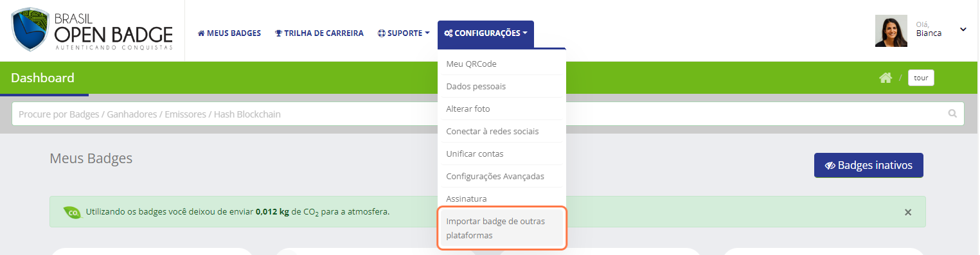Open Trilha de Carreira
980x255 pixels.
(x=319, y=33)
